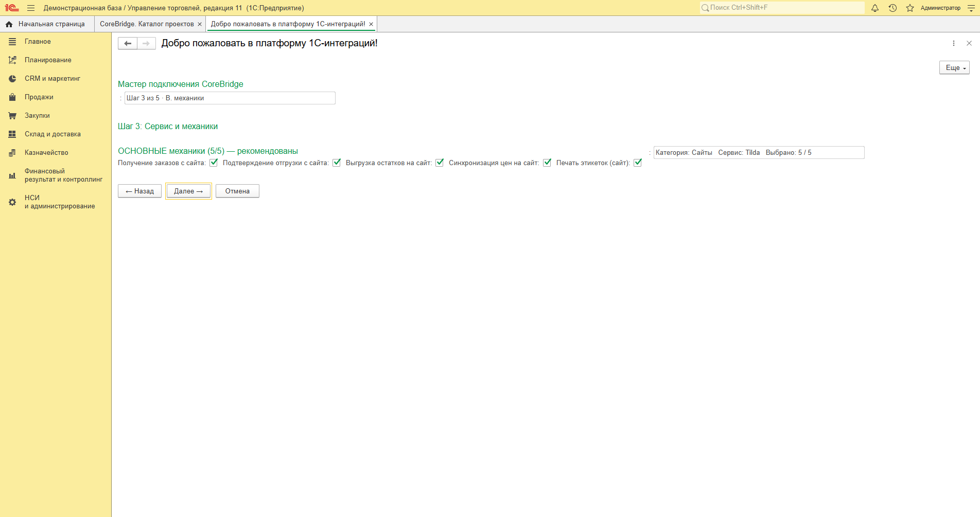Viewport: 980px width, 517px height.
Task: Open the main hamburger menu
Action: click(x=31, y=8)
